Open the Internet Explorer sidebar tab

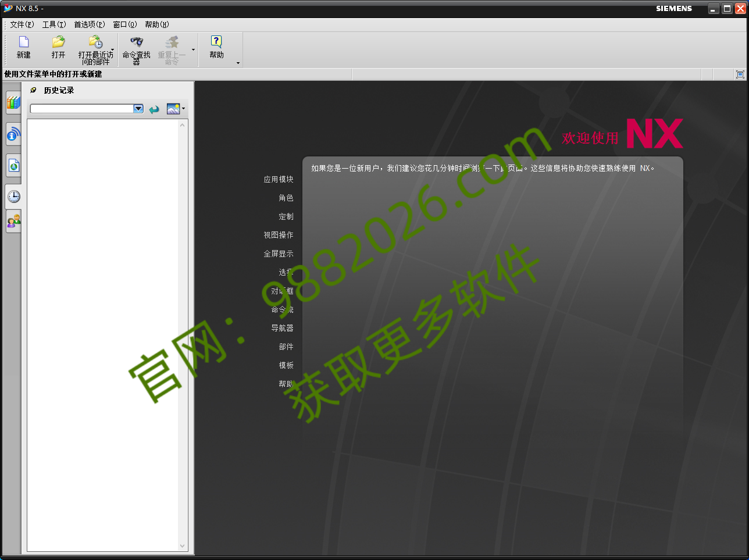(13, 166)
